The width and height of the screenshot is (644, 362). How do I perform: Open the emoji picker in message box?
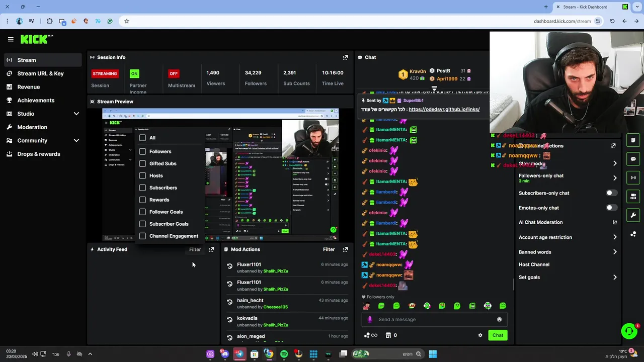499,319
